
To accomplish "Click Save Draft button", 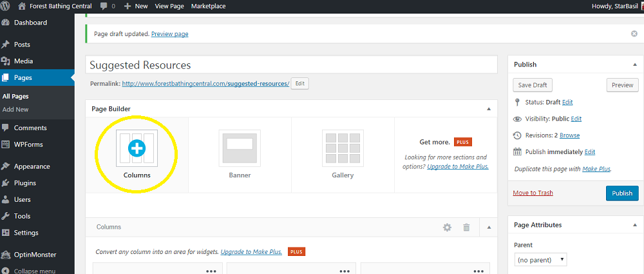I will 533,85.
